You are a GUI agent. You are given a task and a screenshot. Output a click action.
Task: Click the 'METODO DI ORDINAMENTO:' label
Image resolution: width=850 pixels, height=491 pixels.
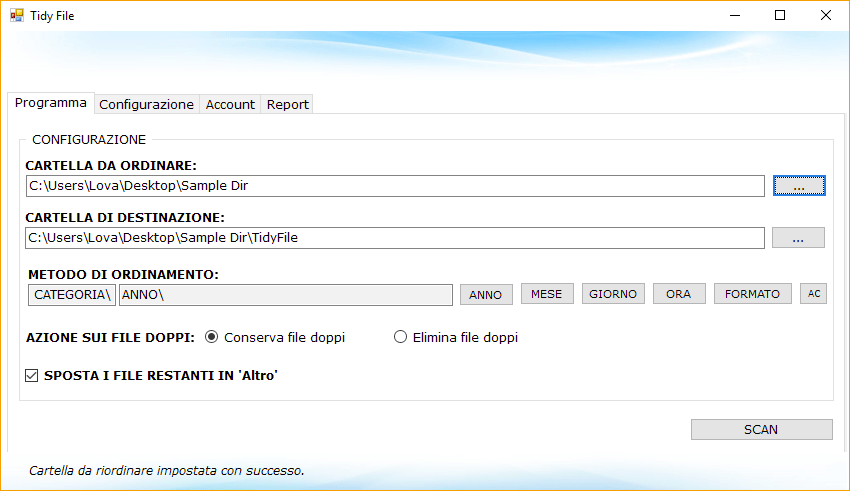[123, 275]
